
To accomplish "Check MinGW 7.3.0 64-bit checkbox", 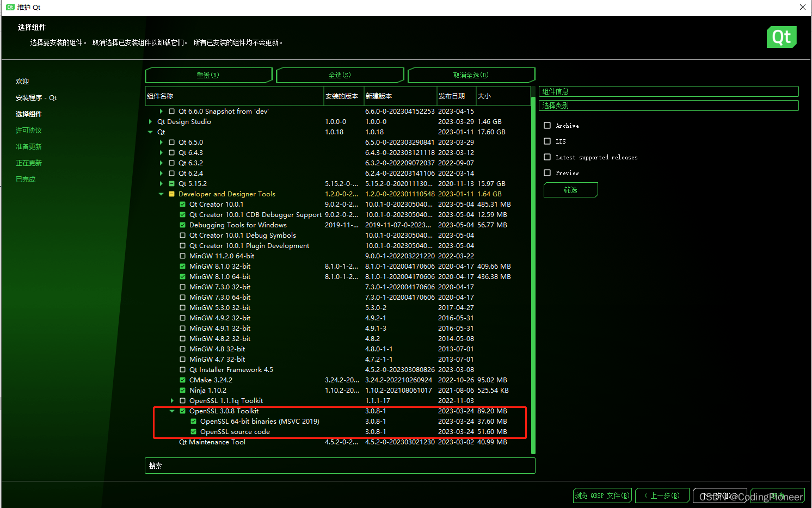I will pos(183,298).
